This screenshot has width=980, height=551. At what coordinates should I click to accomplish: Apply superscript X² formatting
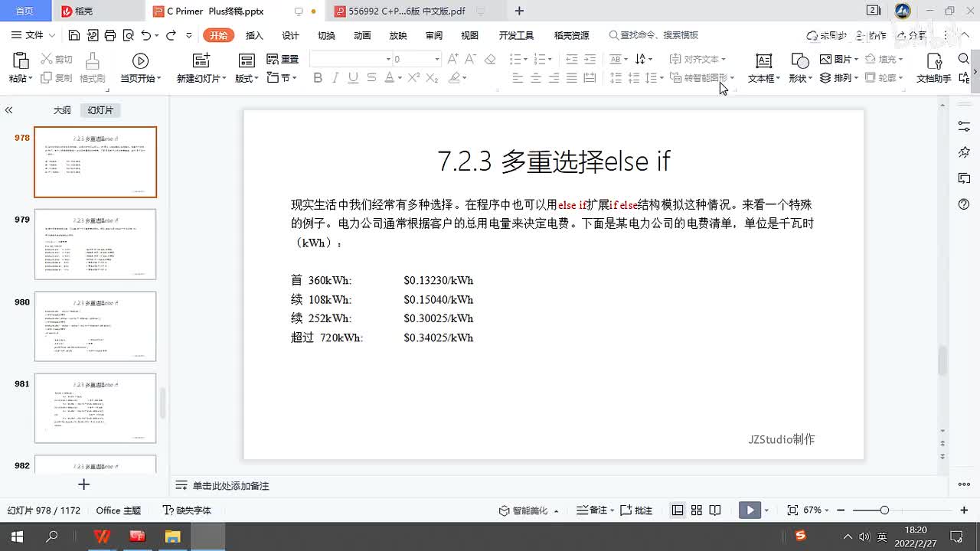pos(413,77)
